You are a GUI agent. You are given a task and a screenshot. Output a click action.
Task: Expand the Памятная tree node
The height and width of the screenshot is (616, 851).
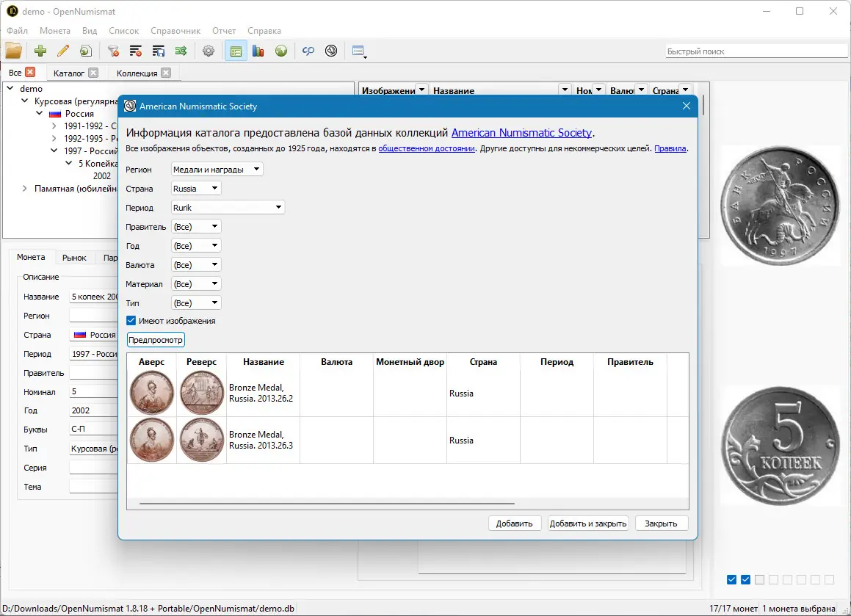pos(24,188)
